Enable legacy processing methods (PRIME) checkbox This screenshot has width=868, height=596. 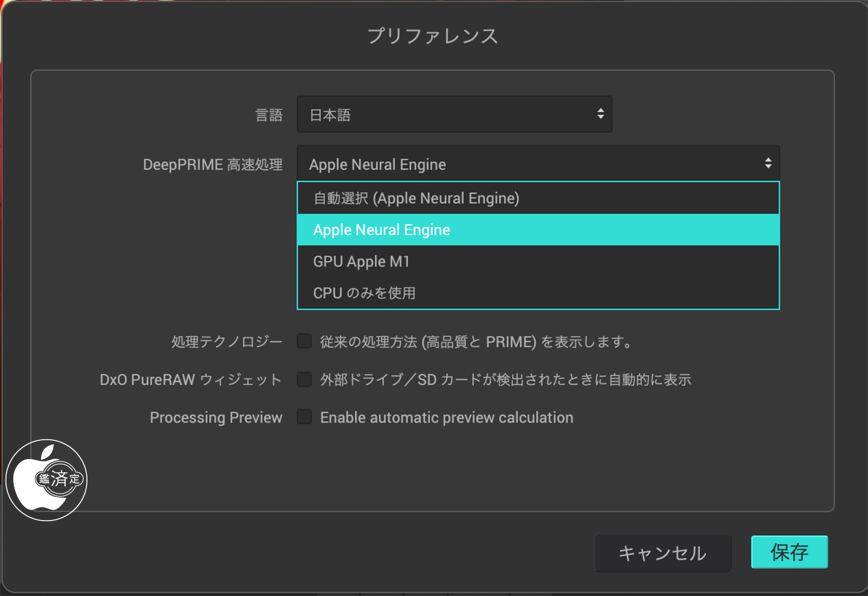tap(304, 341)
